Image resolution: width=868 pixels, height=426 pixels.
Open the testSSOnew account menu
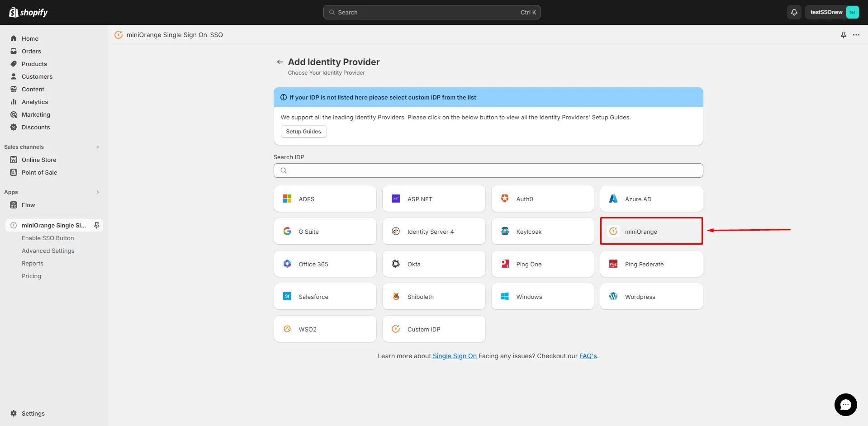[832, 12]
